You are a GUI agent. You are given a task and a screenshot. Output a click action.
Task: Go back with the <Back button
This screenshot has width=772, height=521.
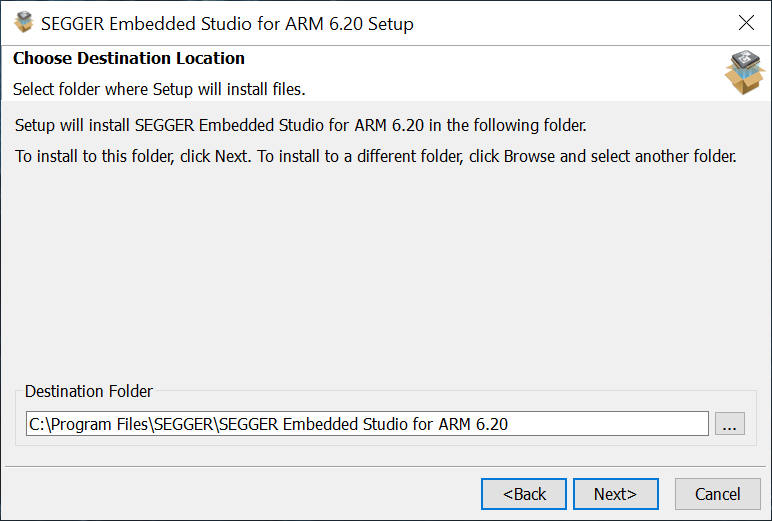(x=524, y=494)
